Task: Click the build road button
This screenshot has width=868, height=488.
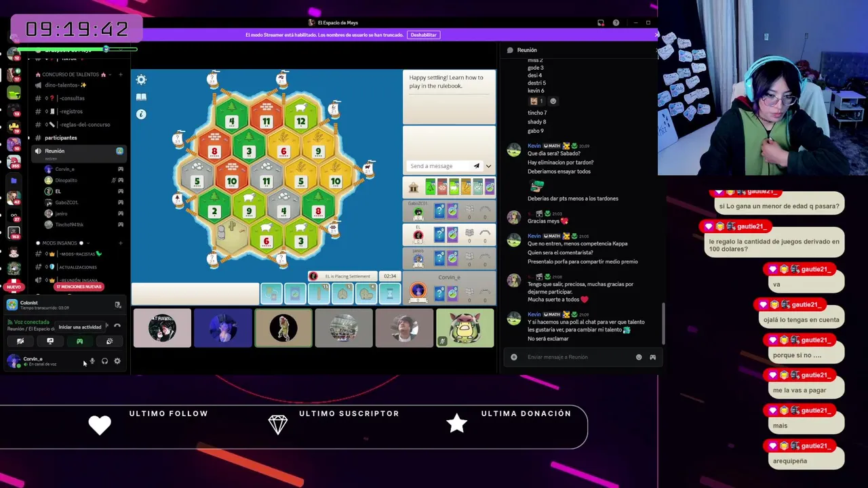Action: (319, 293)
